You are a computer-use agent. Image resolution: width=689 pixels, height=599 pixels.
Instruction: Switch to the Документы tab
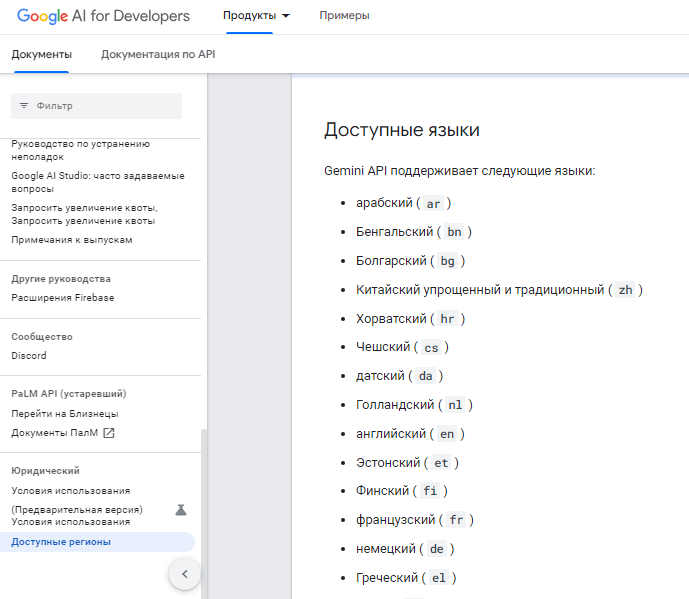pos(41,54)
